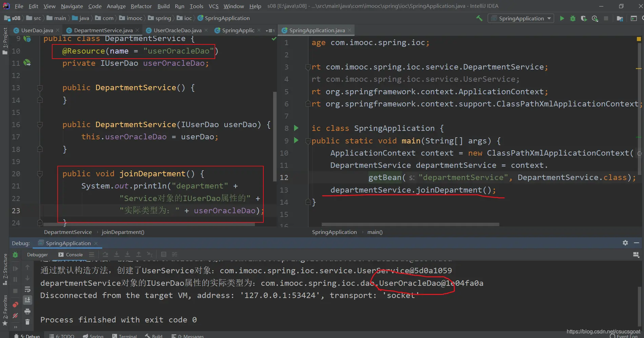Switch to the Debugger tab
The image size is (644, 338).
[37, 255]
